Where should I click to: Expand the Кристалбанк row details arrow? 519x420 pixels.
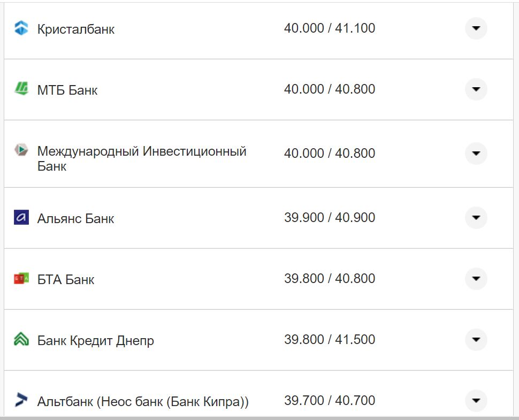tap(476, 28)
